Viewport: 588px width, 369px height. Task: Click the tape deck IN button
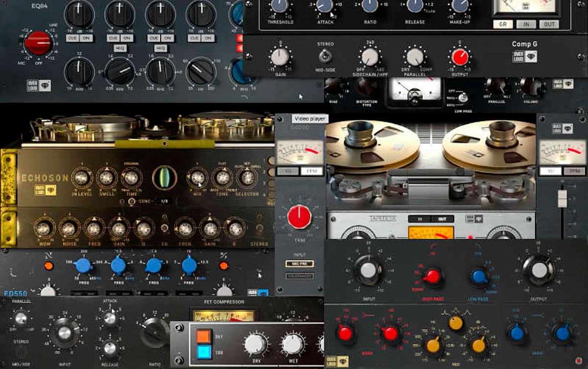[419, 219]
